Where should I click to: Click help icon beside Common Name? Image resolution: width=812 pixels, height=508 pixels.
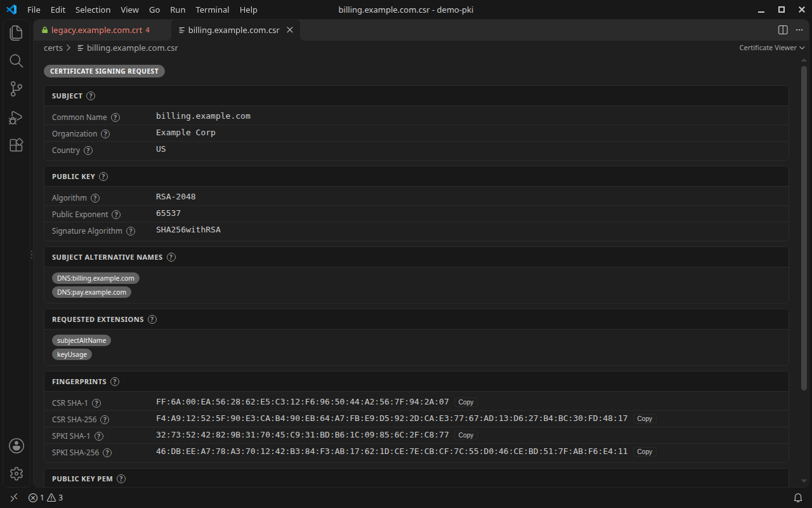[115, 117]
